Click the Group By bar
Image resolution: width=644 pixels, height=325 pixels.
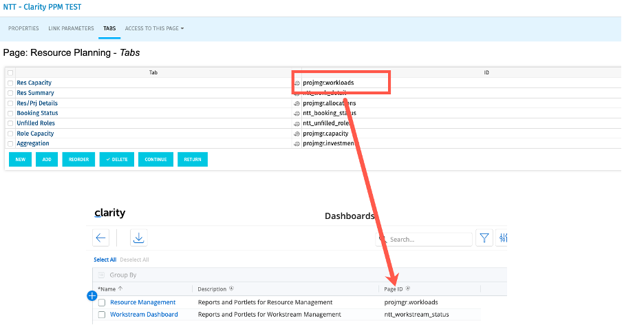(300, 275)
